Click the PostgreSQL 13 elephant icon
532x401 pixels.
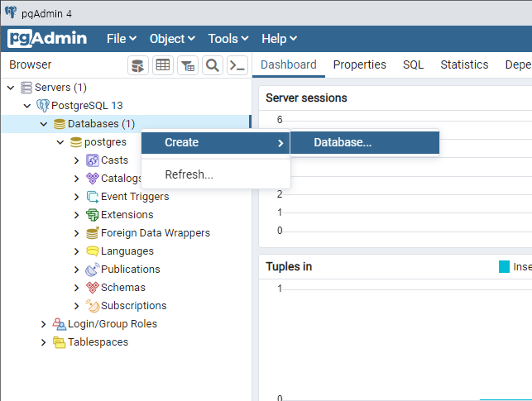(x=43, y=106)
